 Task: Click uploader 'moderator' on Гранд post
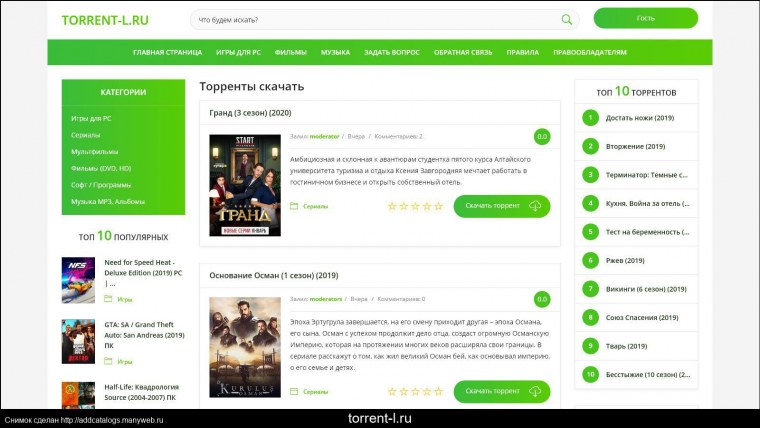[324, 137]
